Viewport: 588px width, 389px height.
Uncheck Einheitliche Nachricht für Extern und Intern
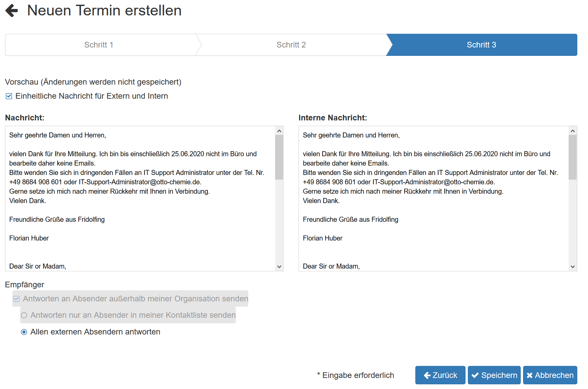pos(9,96)
